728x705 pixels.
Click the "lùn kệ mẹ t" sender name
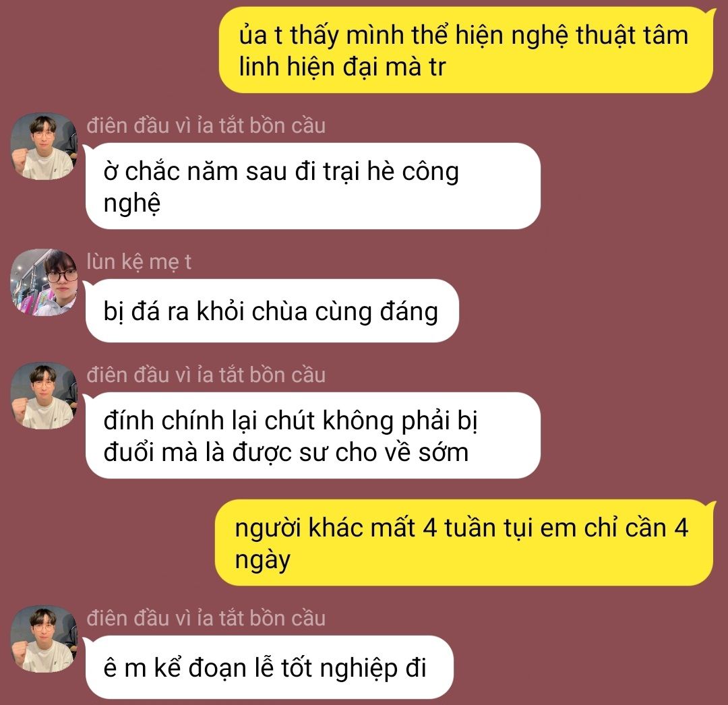pos(139,262)
